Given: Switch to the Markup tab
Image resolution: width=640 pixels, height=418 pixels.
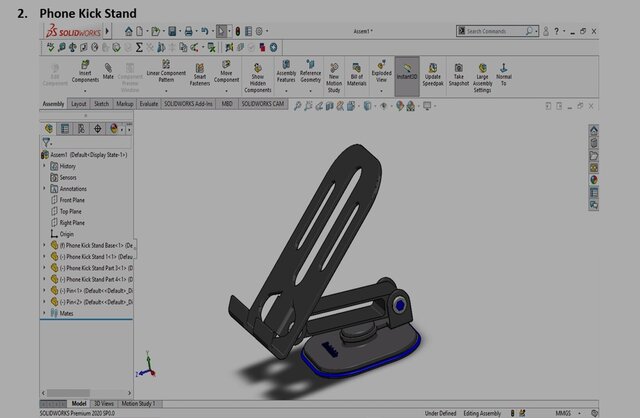Looking at the screenshot, I should pyautogui.click(x=124, y=104).
